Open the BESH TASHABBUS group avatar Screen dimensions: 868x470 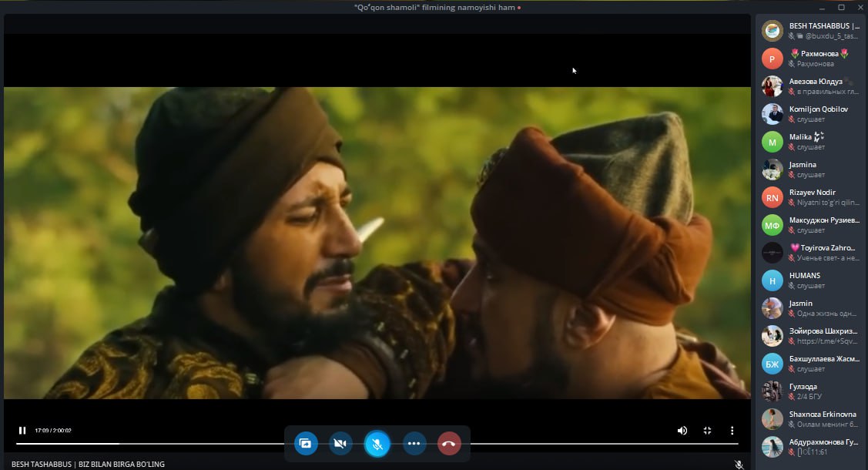772,31
